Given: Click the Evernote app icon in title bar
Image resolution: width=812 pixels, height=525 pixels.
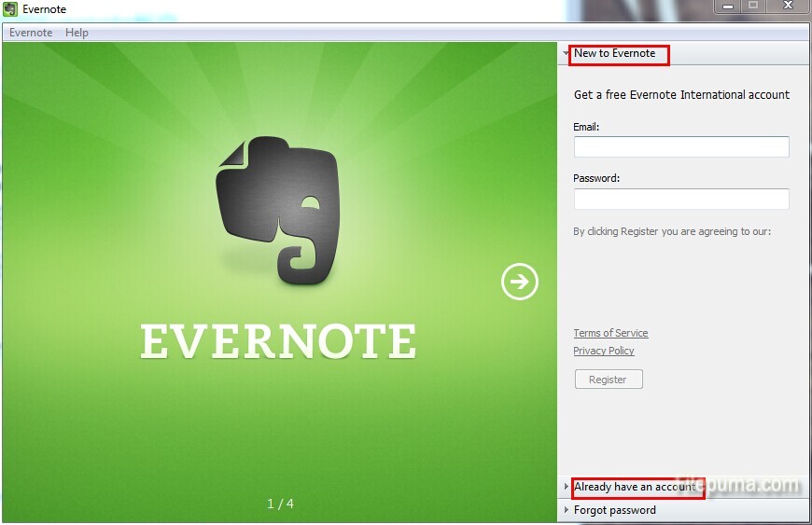Looking at the screenshot, I should [10, 9].
